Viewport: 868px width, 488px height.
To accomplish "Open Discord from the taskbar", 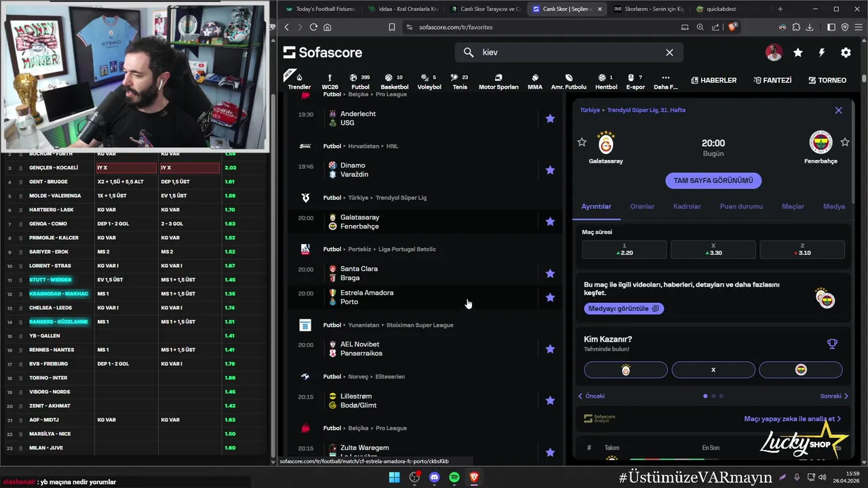I will pos(435,477).
